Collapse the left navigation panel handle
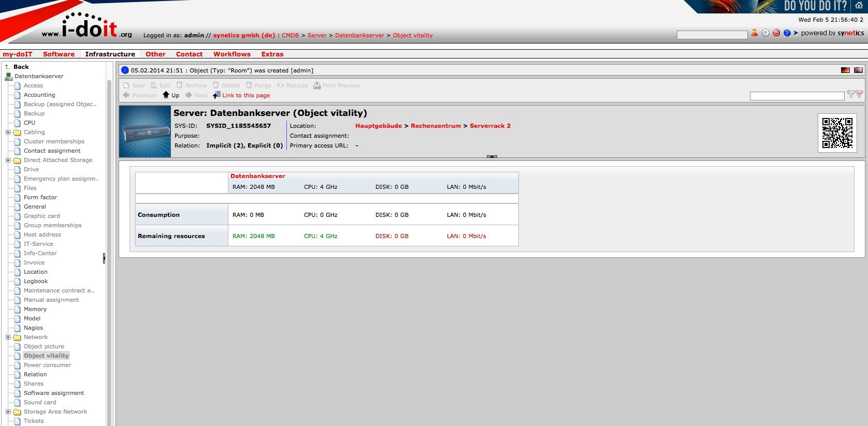The image size is (868, 426). (104, 258)
